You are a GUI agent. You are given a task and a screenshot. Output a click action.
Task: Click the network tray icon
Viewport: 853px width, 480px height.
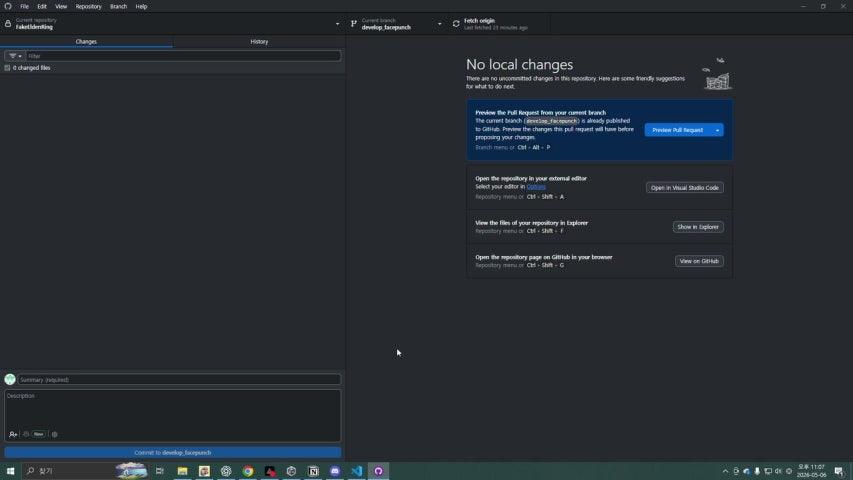(x=768, y=471)
